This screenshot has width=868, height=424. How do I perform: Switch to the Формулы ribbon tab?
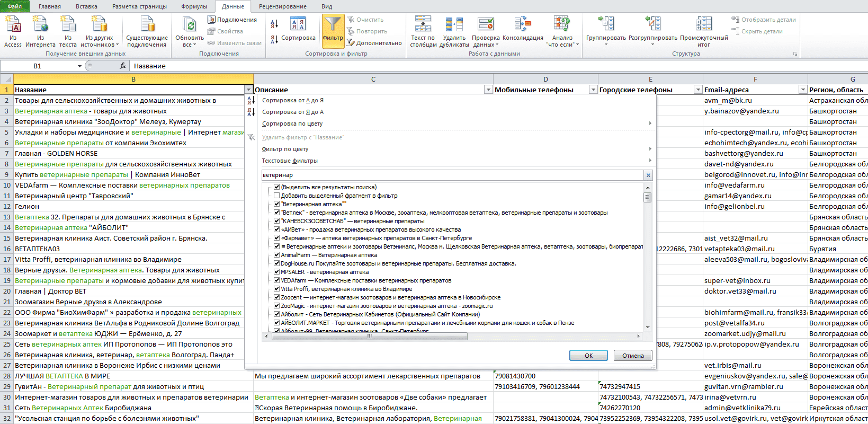point(194,6)
